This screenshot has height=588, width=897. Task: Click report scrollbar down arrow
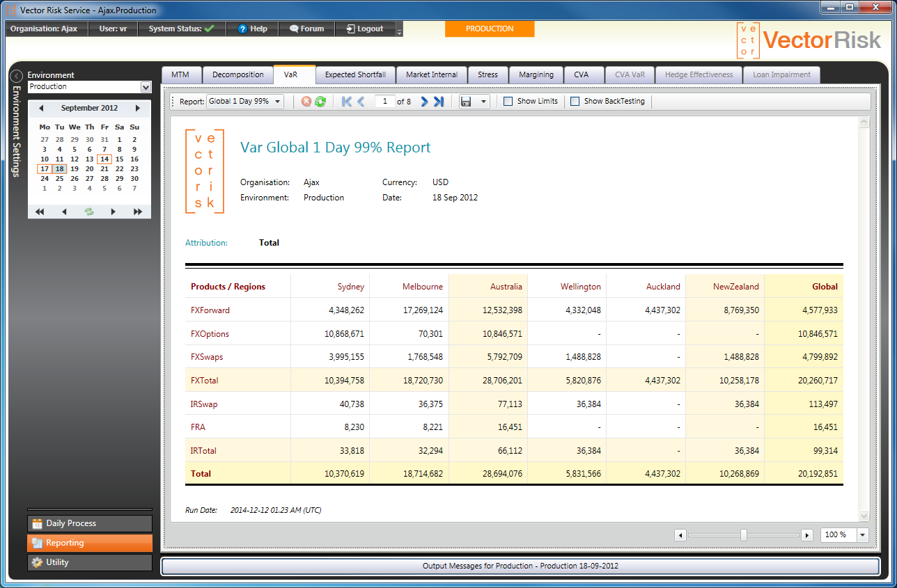tap(864, 516)
